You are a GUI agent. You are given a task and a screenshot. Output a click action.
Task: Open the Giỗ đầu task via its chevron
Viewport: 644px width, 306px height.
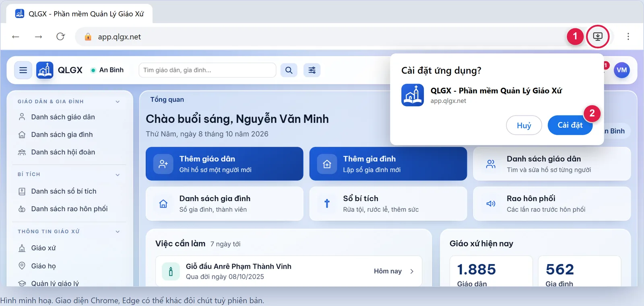click(x=412, y=271)
